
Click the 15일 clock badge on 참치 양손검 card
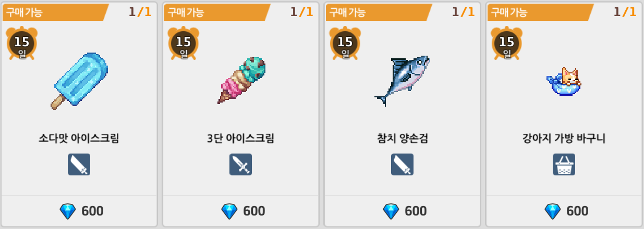coord(345,44)
